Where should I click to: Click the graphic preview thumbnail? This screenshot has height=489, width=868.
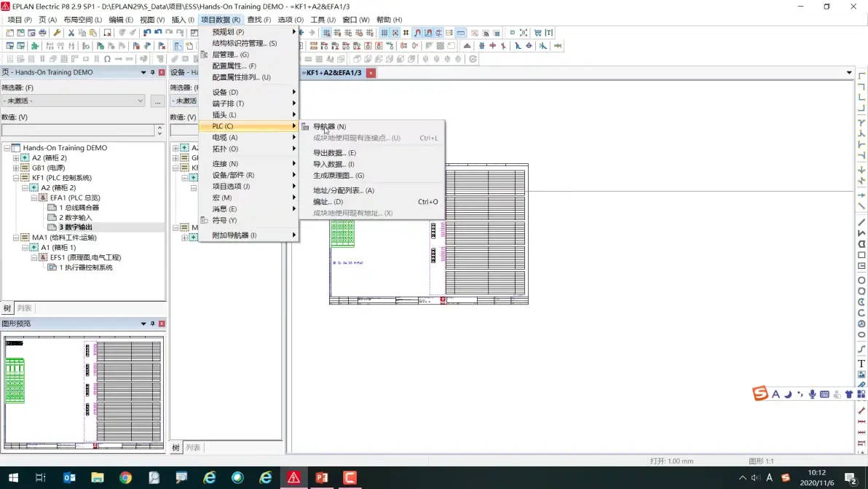pyautogui.click(x=84, y=393)
